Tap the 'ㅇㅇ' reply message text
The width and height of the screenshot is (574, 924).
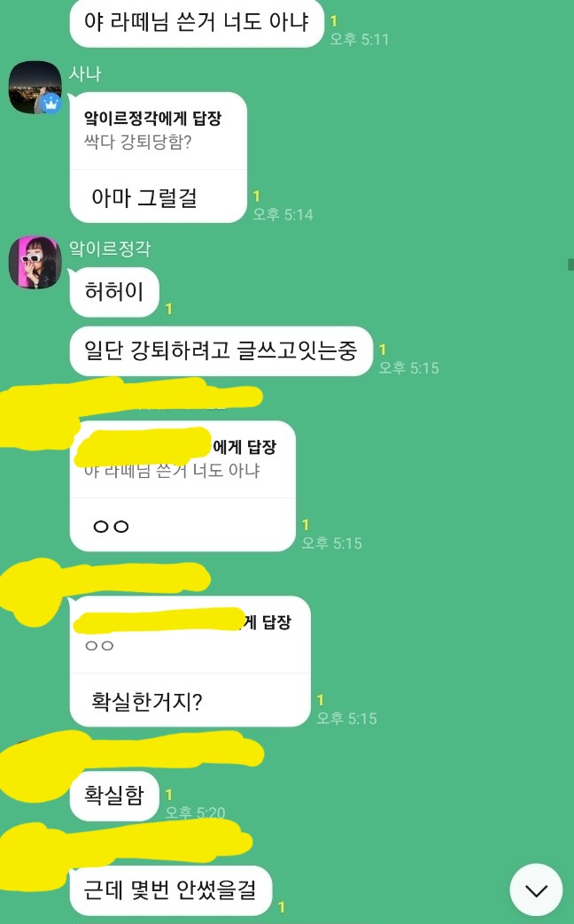point(111,527)
